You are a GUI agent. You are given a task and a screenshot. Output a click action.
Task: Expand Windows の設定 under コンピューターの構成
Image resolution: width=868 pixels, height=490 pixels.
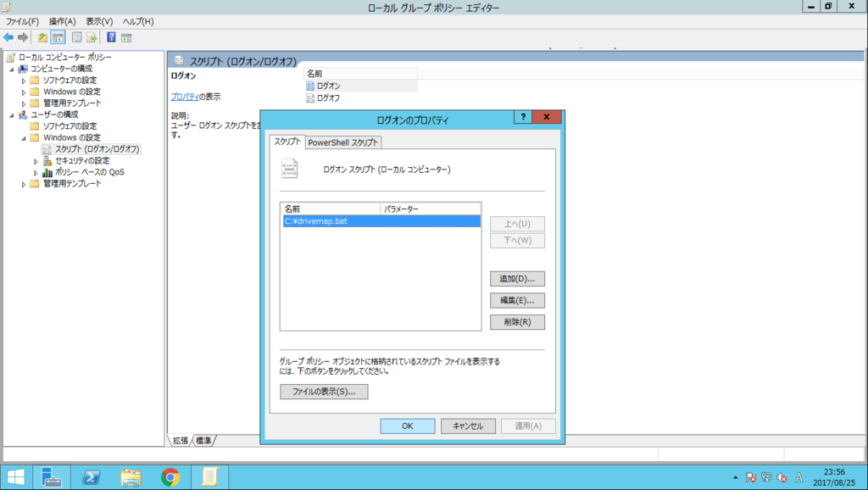pyautogui.click(x=24, y=92)
